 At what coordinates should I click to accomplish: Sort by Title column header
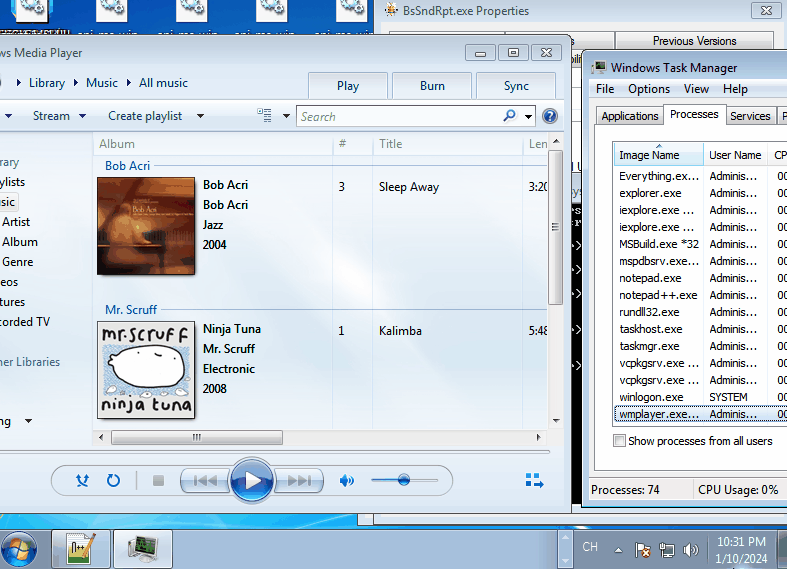448,144
